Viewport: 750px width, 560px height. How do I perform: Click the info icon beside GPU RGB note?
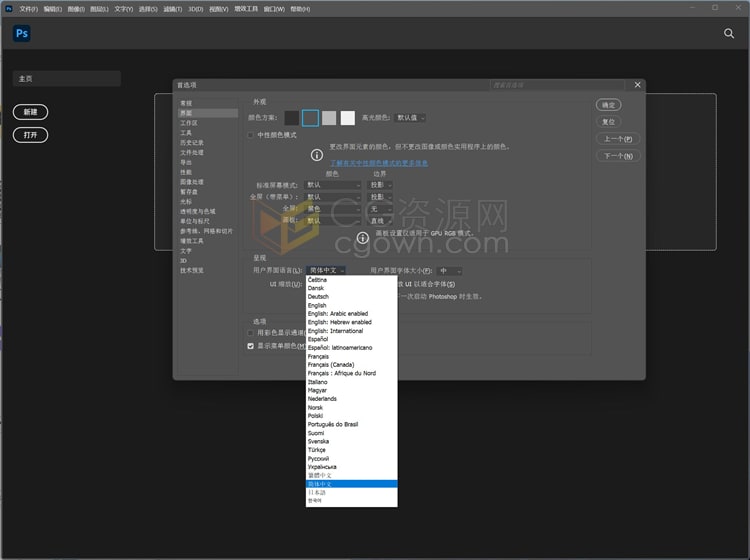pos(363,238)
